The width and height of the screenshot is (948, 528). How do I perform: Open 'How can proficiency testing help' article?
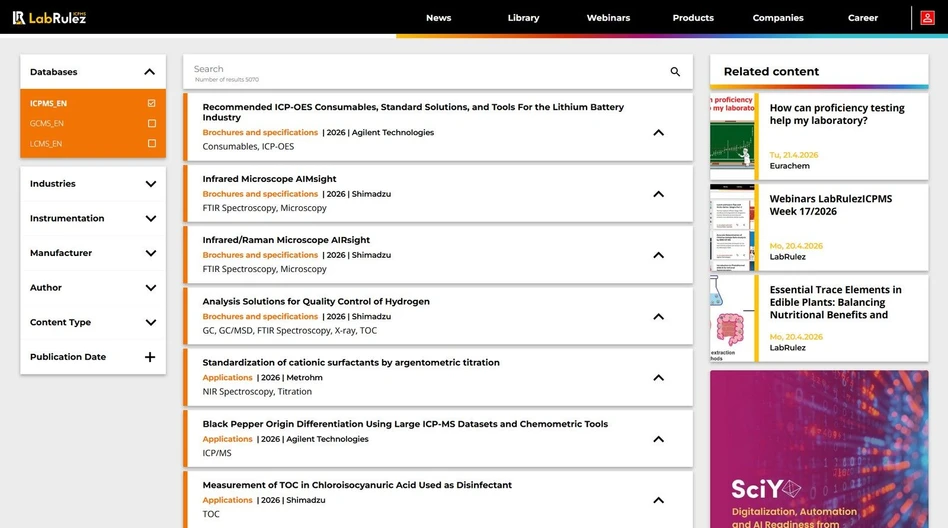836,114
